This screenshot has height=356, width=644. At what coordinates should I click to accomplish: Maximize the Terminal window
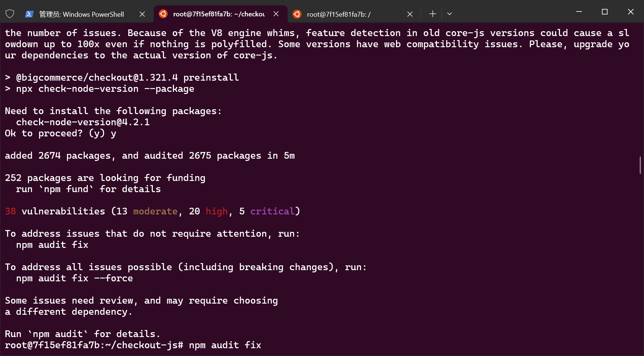[605, 12]
